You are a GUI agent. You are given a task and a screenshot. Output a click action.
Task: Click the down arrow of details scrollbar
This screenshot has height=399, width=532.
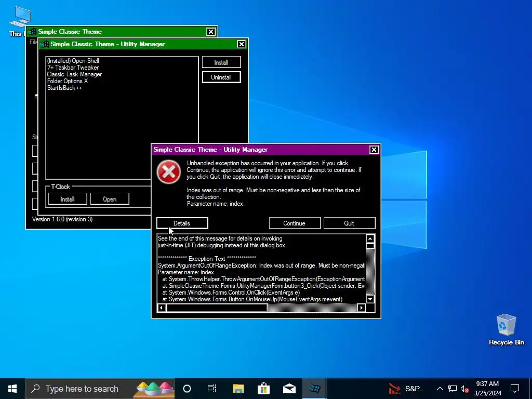[370, 299]
